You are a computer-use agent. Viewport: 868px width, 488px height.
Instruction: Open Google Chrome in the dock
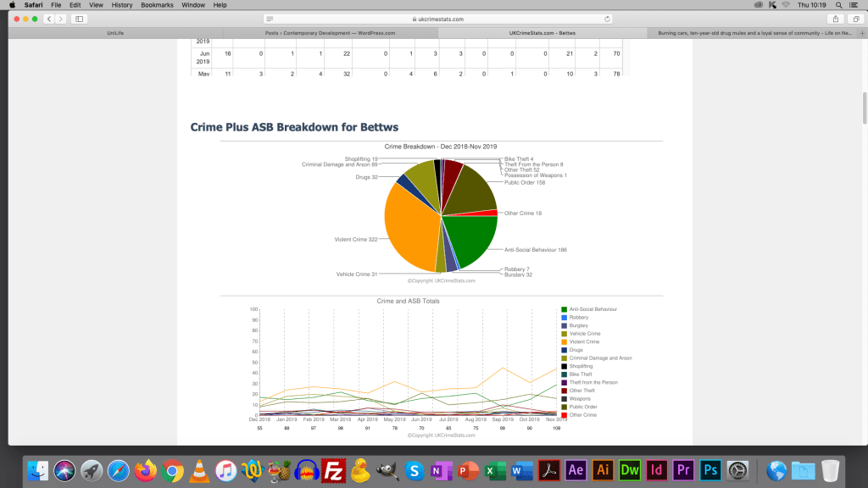(x=172, y=469)
